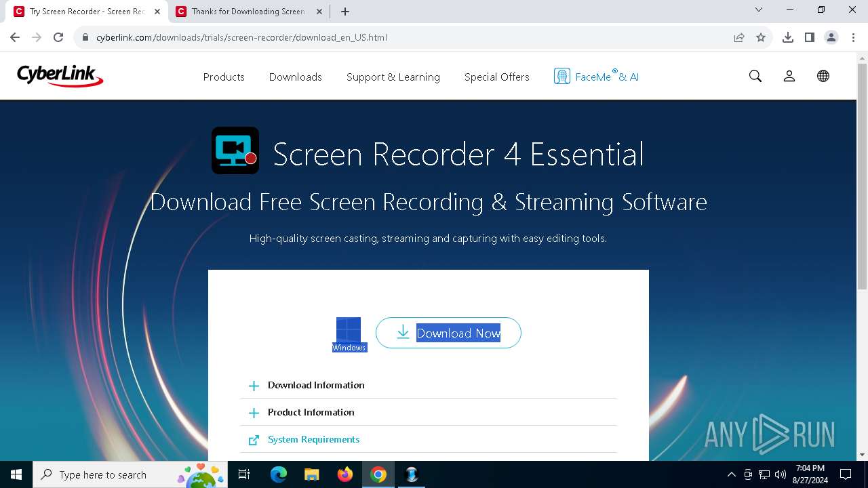Expand the Product Information section

tap(429, 412)
